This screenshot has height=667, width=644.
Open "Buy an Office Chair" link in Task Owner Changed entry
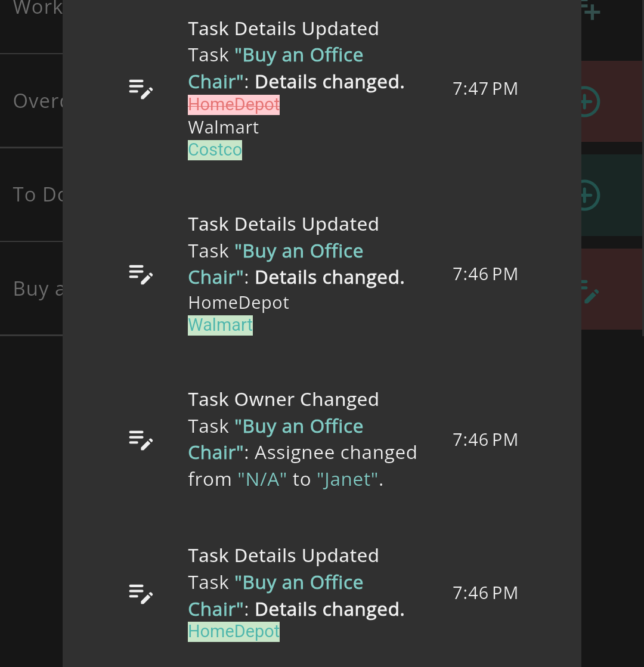(x=276, y=439)
